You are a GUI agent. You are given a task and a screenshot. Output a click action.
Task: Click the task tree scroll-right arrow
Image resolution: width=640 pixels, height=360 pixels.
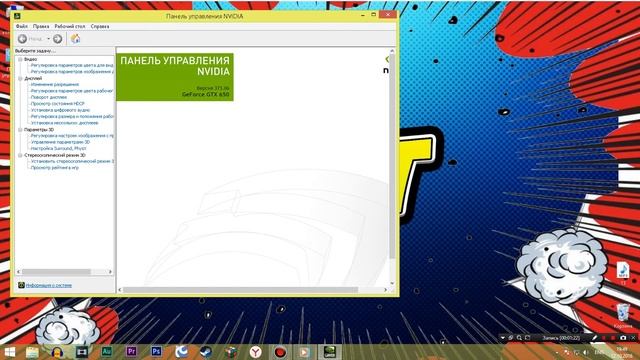[110, 271]
